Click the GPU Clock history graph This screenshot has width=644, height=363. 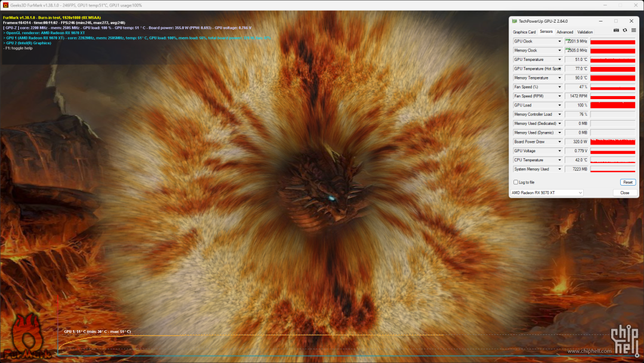tap(613, 42)
